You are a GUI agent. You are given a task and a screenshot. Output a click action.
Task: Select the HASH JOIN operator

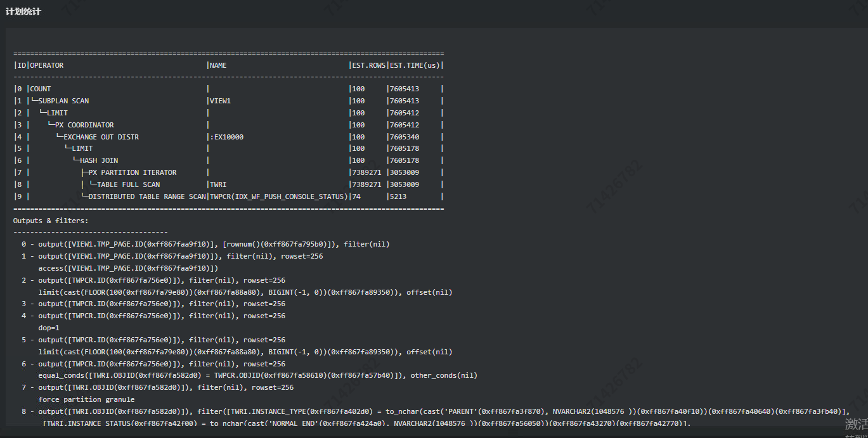pyautogui.click(x=99, y=160)
